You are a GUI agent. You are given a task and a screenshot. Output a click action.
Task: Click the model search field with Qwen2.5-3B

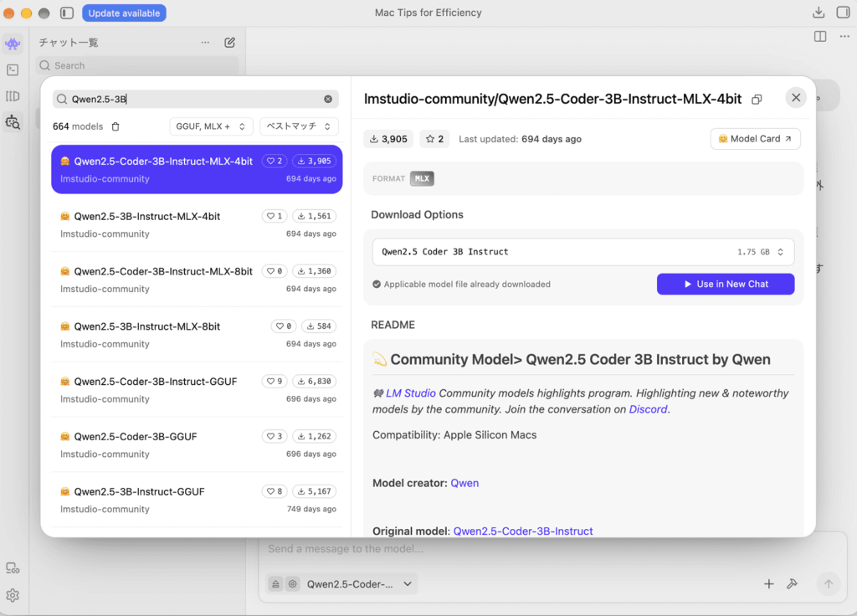tap(196, 99)
